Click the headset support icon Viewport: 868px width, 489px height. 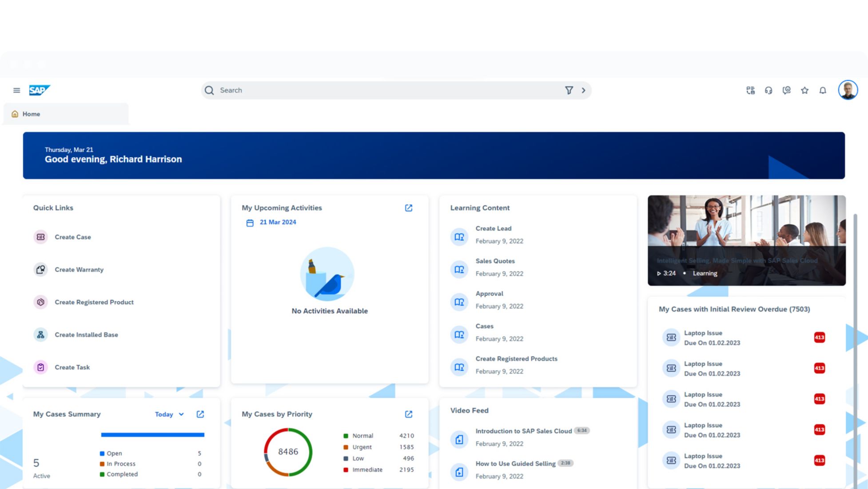click(768, 90)
